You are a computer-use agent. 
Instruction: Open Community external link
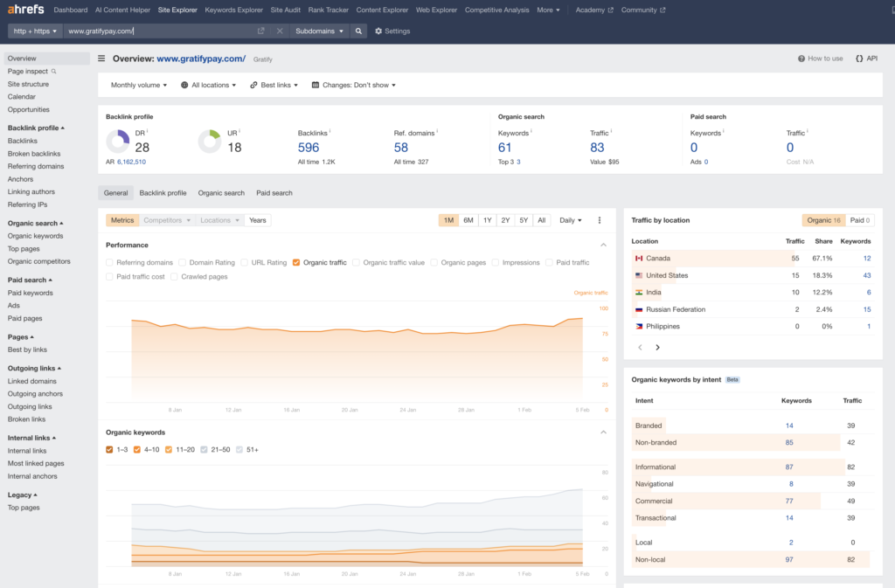tap(643, 10)
